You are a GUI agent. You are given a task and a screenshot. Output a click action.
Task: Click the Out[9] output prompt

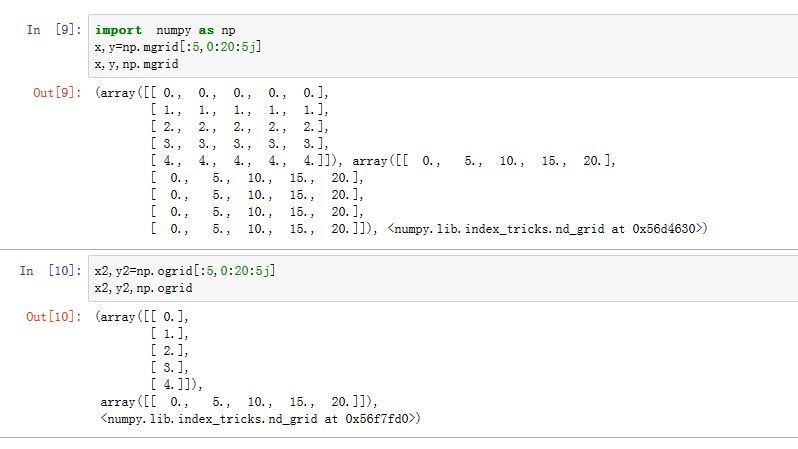56,93
